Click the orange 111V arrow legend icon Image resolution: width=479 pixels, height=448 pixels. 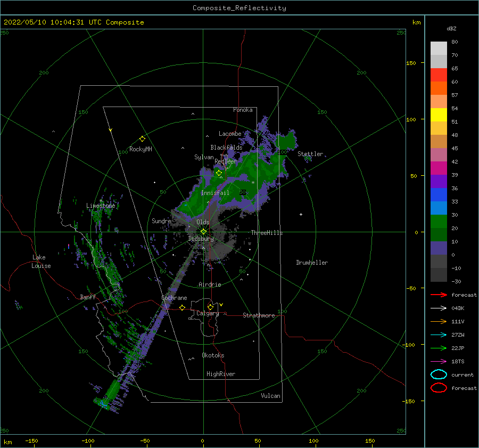tap(439, 321)
